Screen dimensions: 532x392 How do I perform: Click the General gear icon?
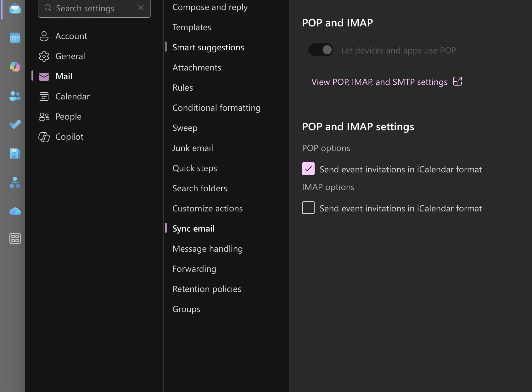[x=44, y=56]
